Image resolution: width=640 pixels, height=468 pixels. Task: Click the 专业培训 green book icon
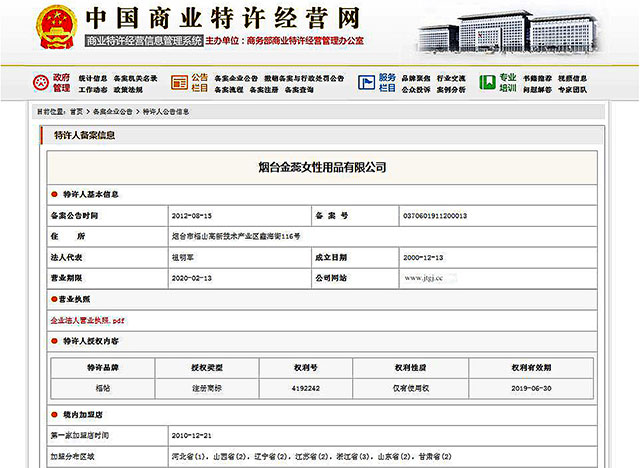[x=487, y=83]
